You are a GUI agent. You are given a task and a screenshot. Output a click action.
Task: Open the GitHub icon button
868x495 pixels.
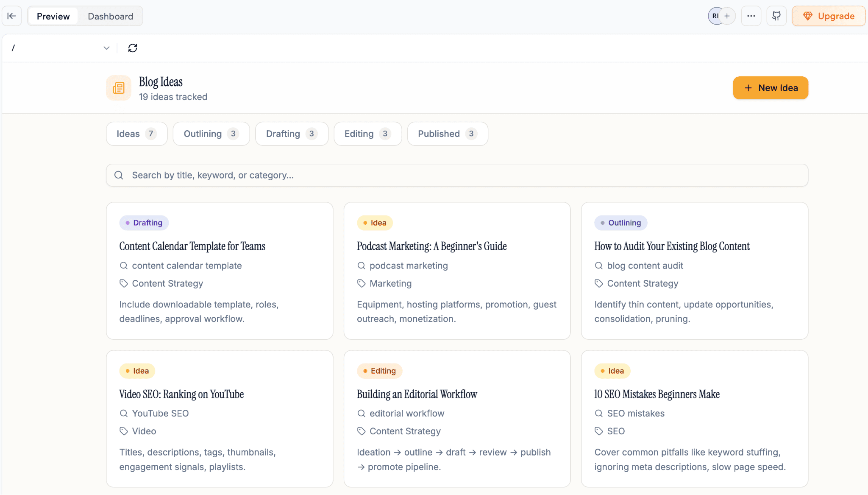pyautogui.click(x=776, y=16)
